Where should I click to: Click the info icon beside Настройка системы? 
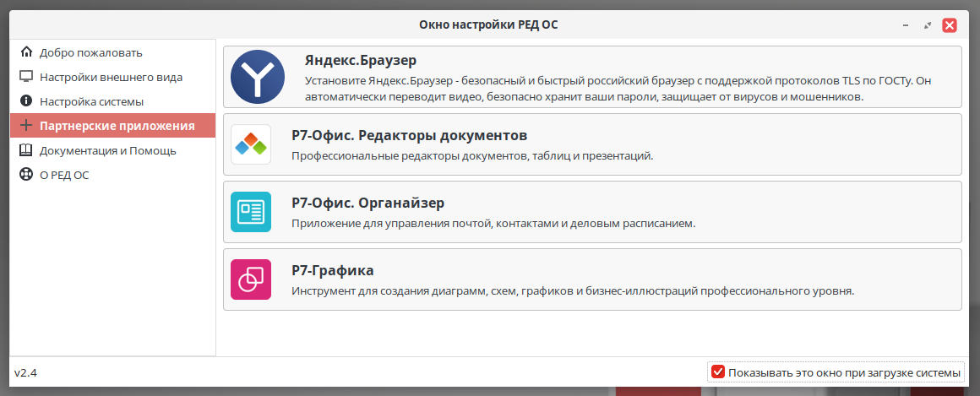tap(26, 101)
